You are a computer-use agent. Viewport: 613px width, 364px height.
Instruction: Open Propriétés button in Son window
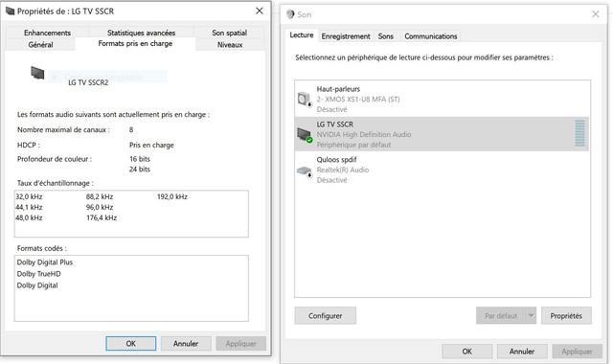click(566, 315)
